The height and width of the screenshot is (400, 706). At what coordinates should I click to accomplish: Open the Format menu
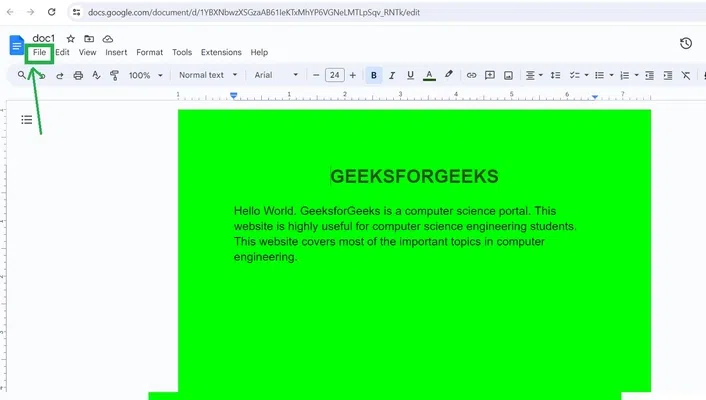[149, 52]
